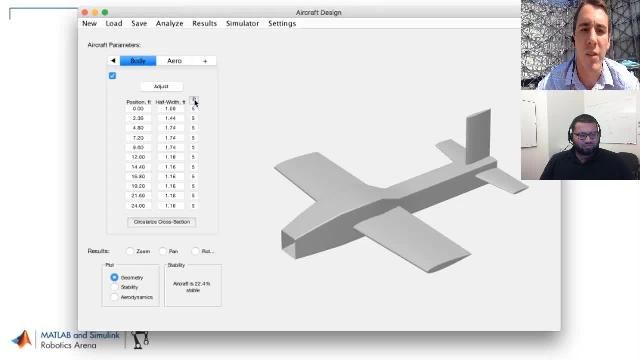Open the Save menu
640x360 pixels.
tap(139, 24)
